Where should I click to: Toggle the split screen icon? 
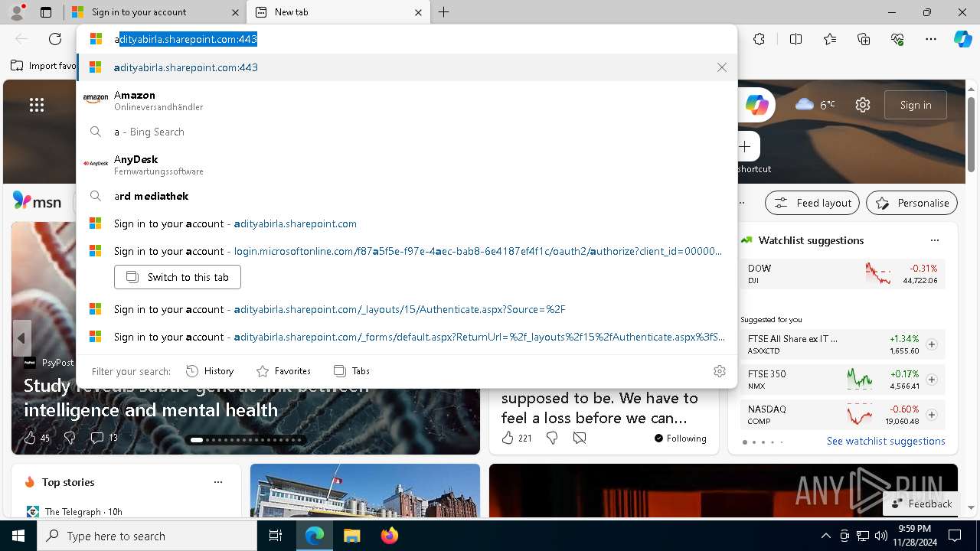795,39
